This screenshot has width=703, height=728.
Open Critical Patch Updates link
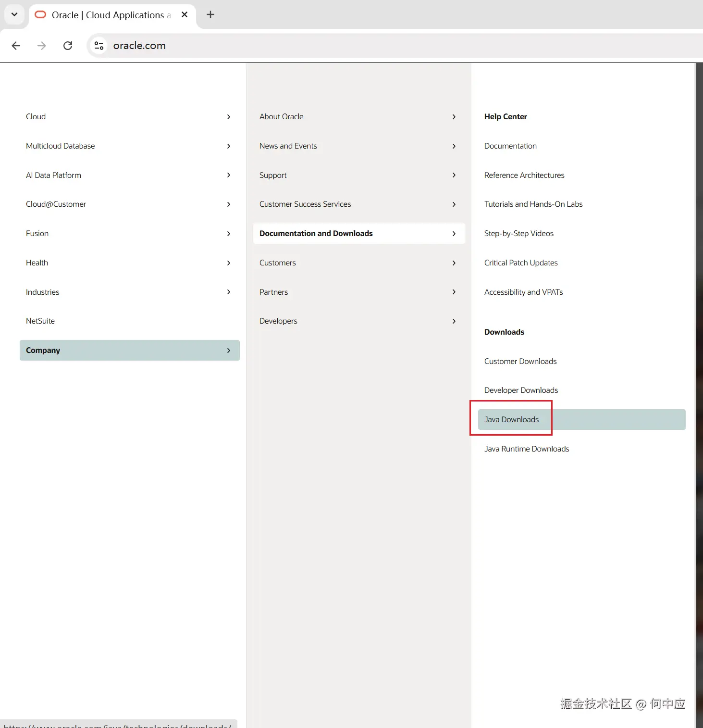tap(521, 263)
